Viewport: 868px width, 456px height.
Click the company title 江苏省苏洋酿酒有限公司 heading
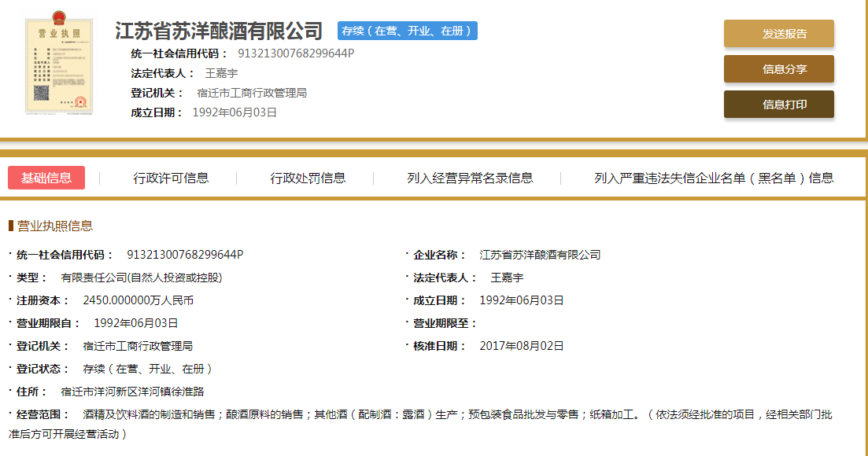tap(219, 31)
